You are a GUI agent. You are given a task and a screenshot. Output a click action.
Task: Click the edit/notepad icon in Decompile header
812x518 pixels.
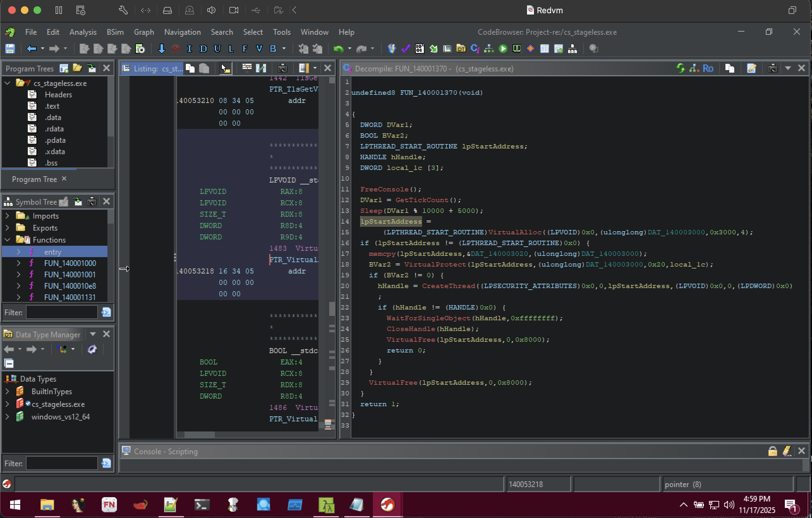[751, 69]
